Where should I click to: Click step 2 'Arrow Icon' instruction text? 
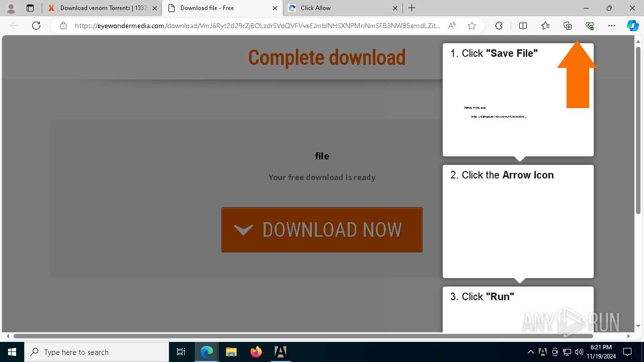[502, 175]
